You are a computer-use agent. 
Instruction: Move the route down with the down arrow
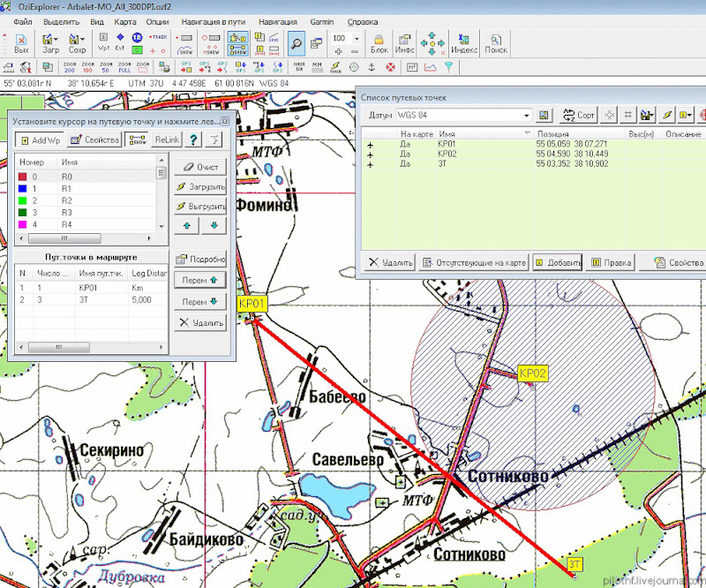tap(214, 226)
